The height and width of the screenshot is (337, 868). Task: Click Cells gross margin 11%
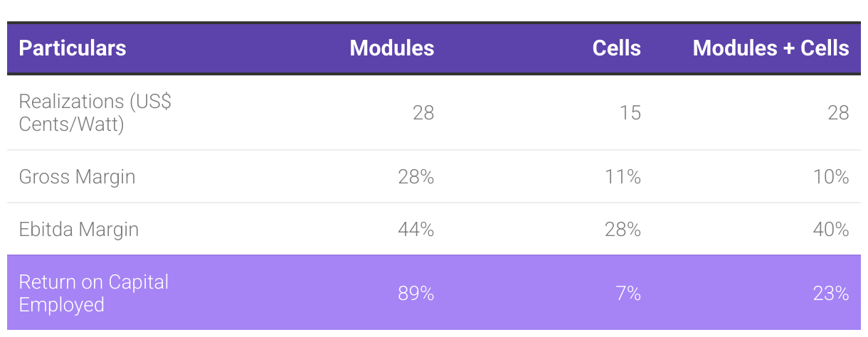coord(623,177)
